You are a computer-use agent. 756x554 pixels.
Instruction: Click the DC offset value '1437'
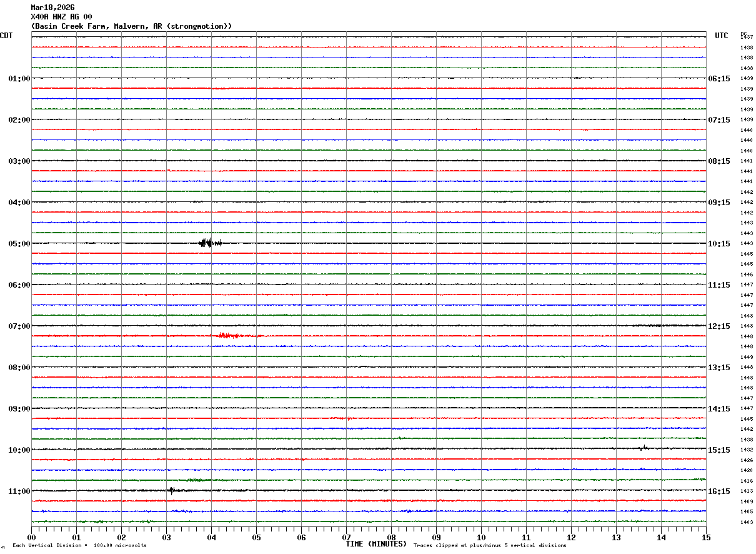746,38
